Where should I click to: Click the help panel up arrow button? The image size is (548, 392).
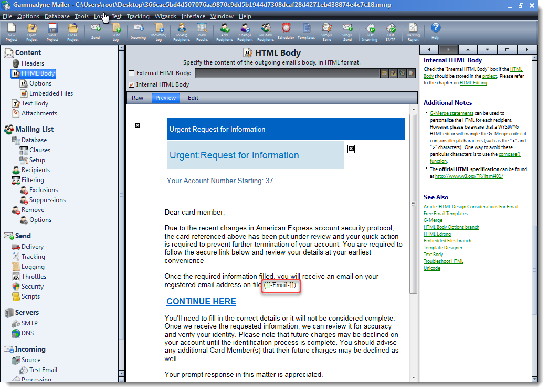pyautogui.click(x=468, y=50)
